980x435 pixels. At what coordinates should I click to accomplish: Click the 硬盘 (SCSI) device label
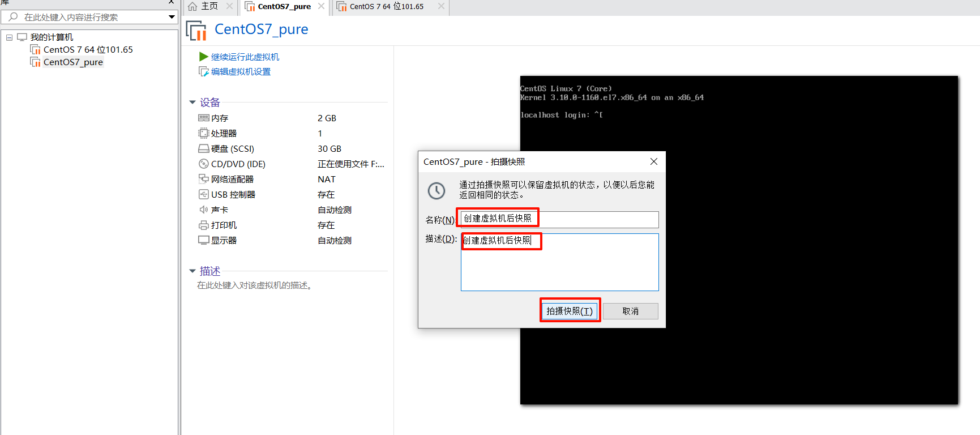[233, 148]
